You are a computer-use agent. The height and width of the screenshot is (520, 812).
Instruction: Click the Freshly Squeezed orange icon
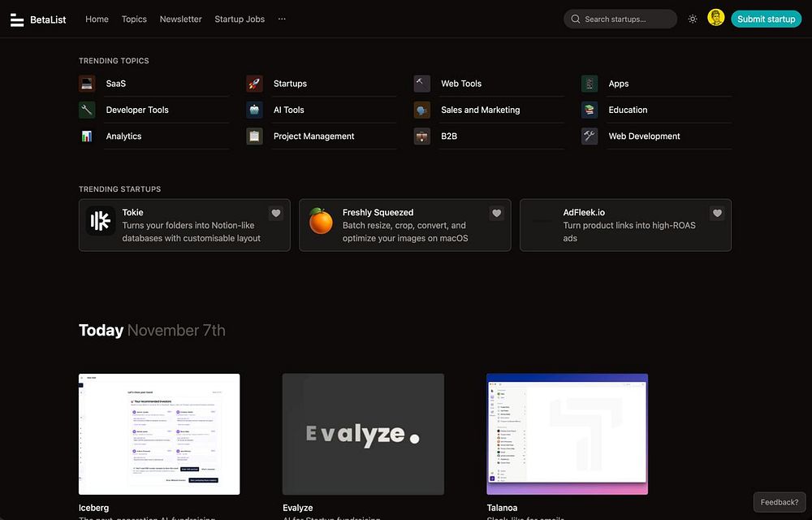321,221
